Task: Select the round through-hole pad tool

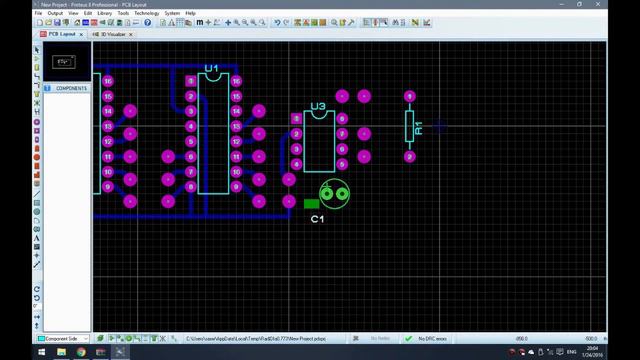Action: (x=37, y=122)
